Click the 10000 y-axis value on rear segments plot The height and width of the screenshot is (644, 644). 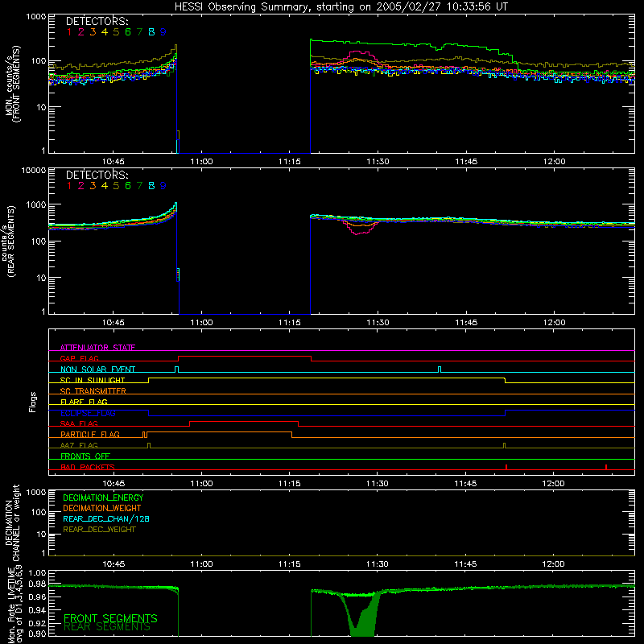[34, 171]
